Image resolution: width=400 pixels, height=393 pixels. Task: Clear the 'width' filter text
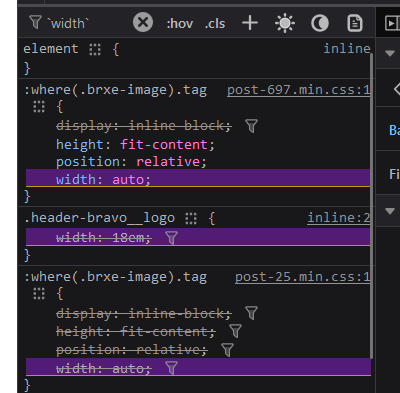(x=143, y=23)
